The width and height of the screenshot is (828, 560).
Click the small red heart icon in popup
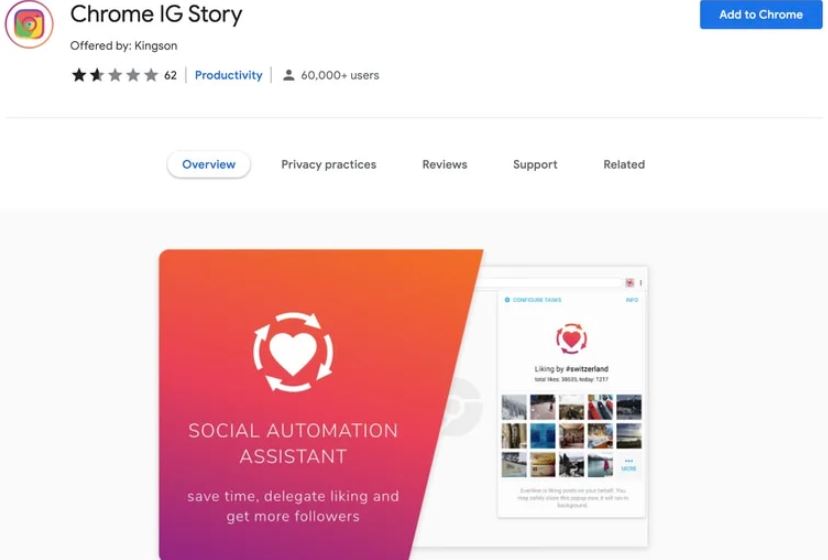[571, 339]
